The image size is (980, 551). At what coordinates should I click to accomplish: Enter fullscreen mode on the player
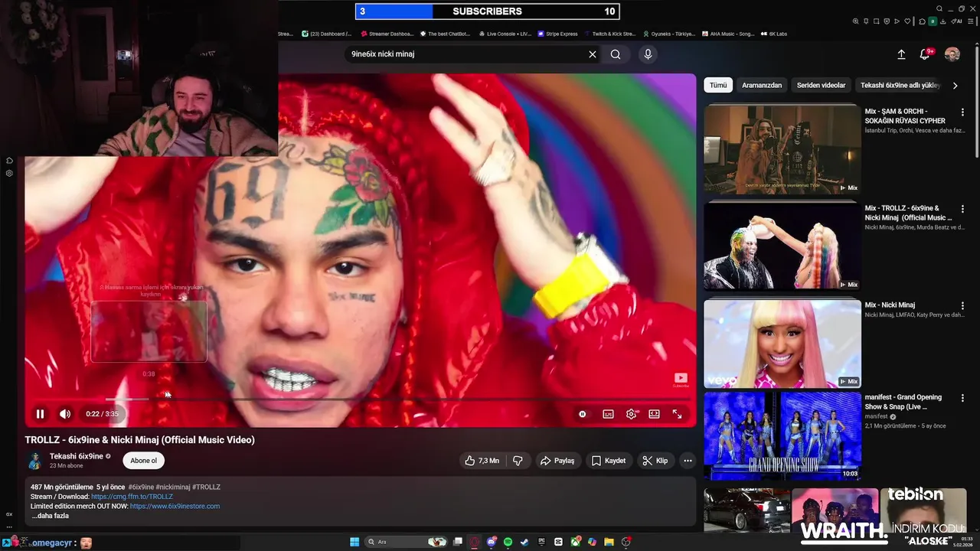point(677,414)
